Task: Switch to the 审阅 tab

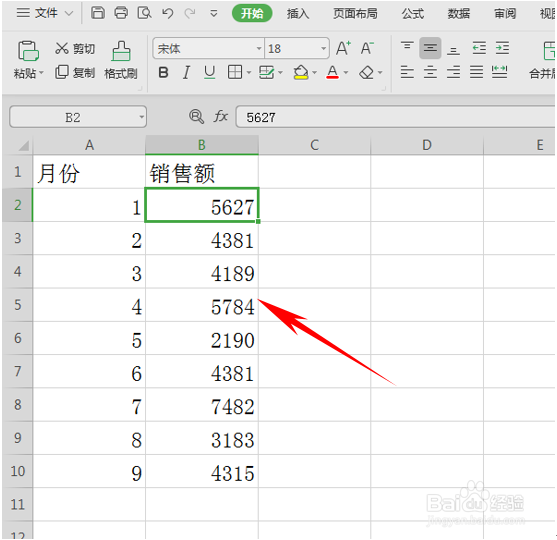Action: 505,14
